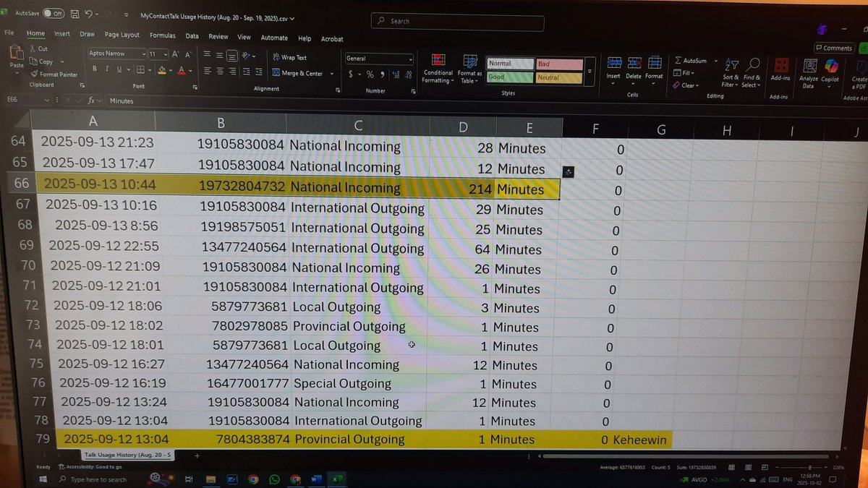This screenshot has height=488, width=868.
Task: Apply the Neutral cell style
Action: (x=559, y=77)
